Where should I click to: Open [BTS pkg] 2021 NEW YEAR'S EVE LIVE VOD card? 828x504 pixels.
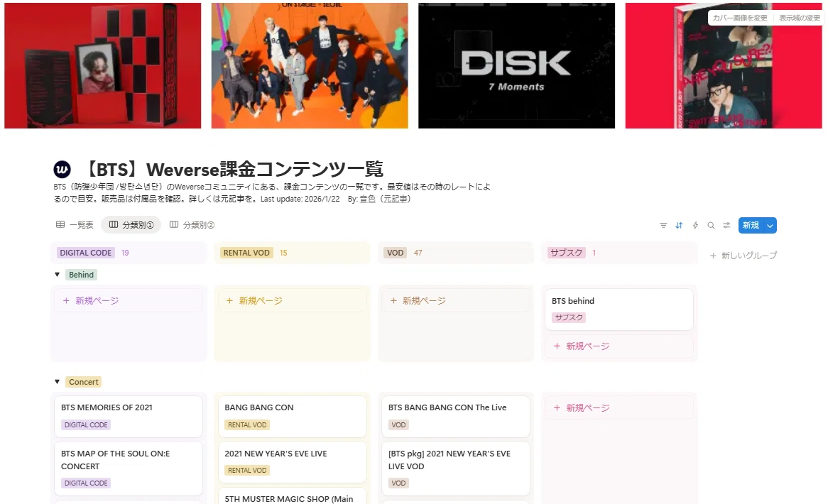tap(456, 468)
